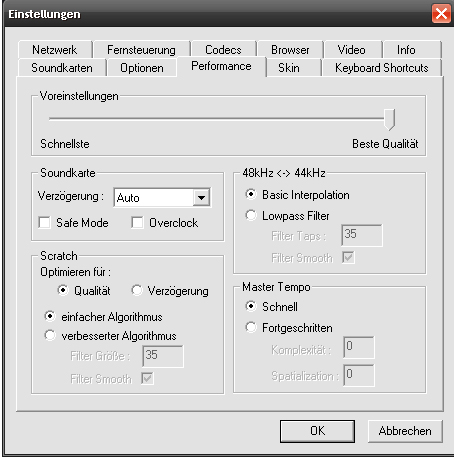Open the Fernsteuerung tab

[141, 50]
